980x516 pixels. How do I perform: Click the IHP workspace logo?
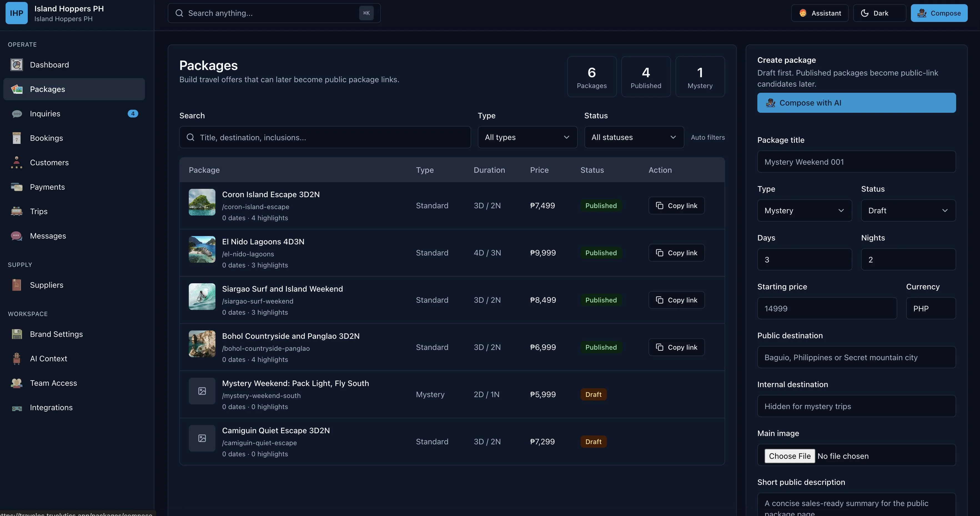(x=16, y=13)
